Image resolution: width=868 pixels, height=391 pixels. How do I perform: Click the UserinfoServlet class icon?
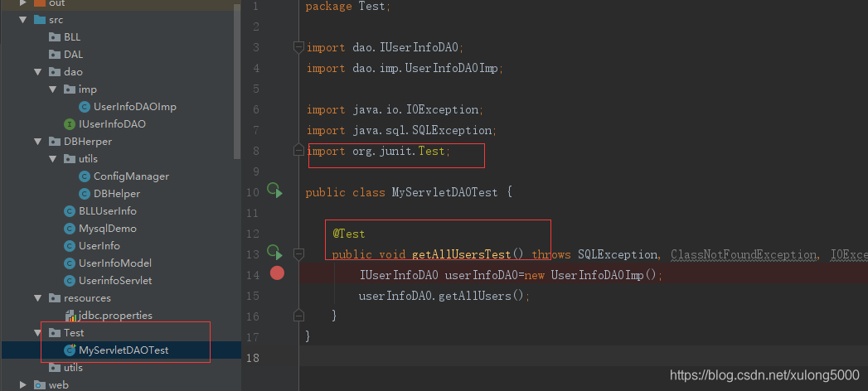coord(70,281)
